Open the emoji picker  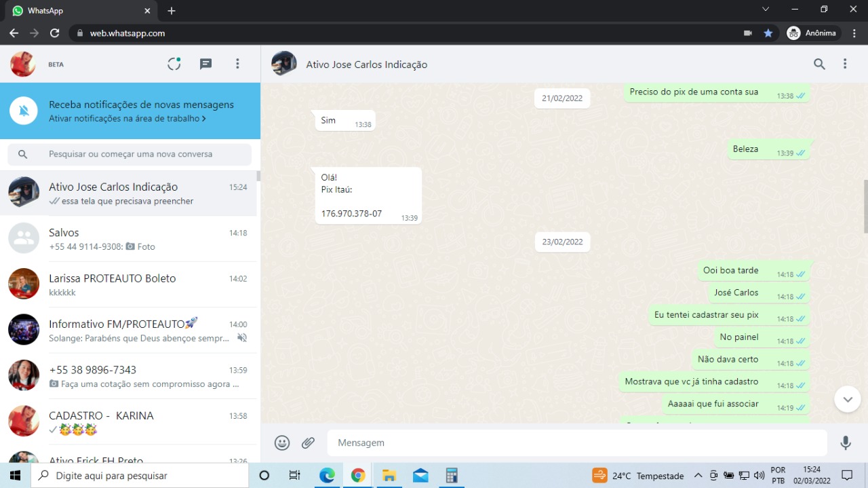282,443
